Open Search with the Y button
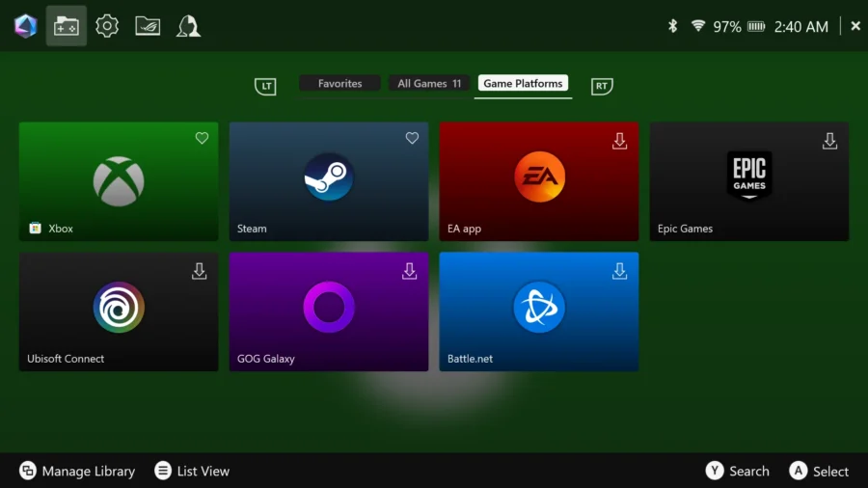The width and height of the screenshot is (868, 488). coord(738,471)
